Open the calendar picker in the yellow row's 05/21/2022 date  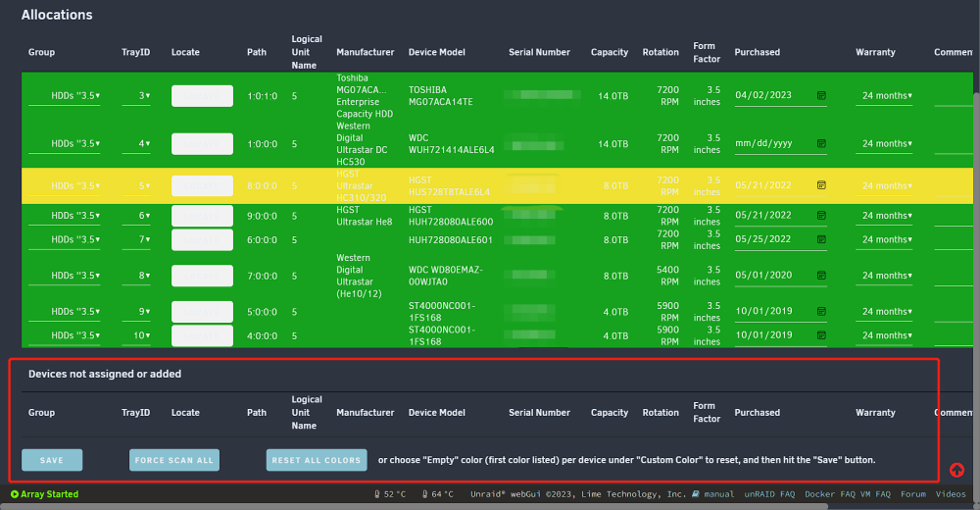coord(821,185)
